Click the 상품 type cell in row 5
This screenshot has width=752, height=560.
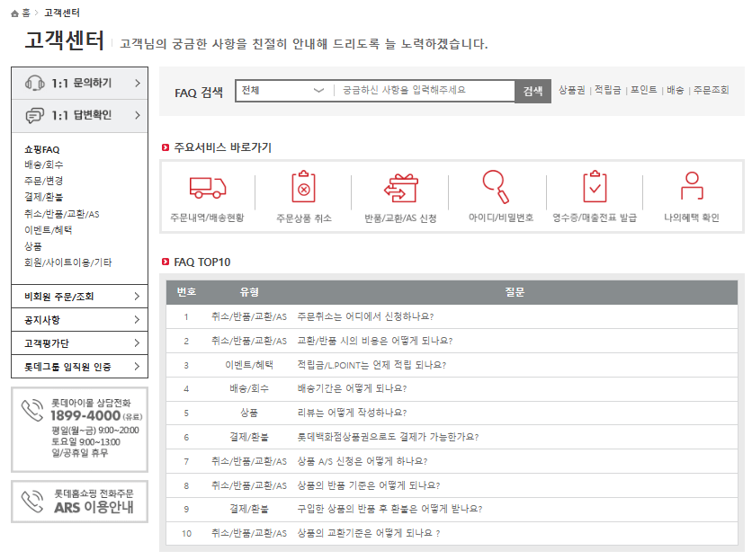point(249,413)
